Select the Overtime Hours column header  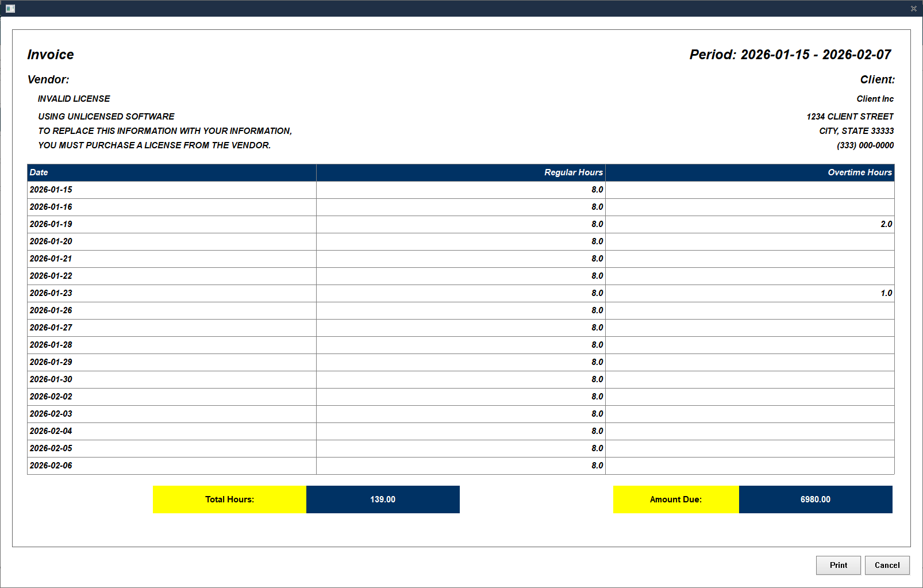click(x=859, y=172)
